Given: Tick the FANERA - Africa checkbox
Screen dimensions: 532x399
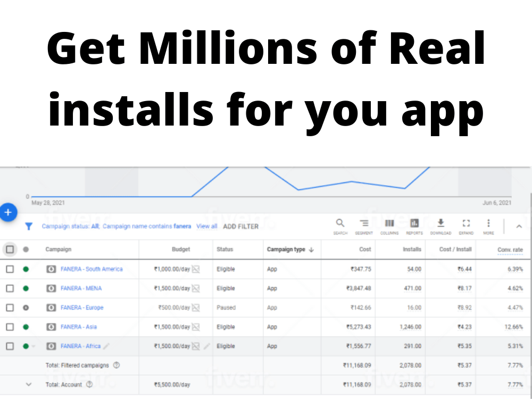Looking at the screenshot, I should [x=10, y=346].
